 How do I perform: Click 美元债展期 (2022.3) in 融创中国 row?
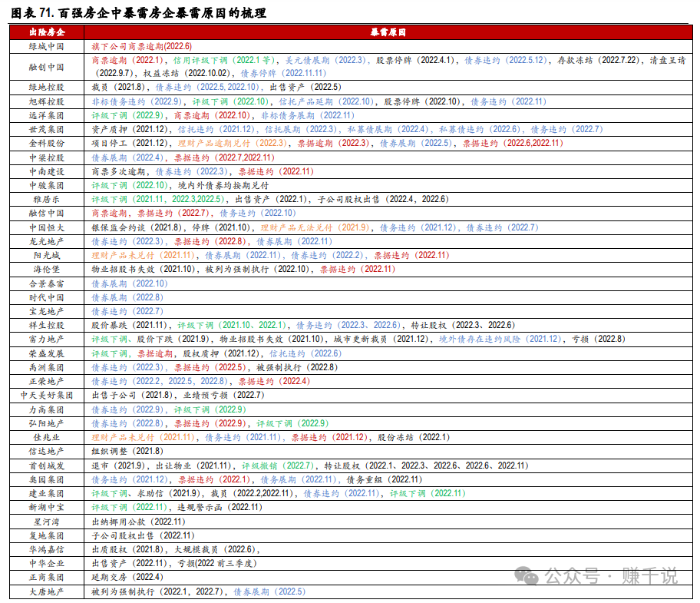325,60
